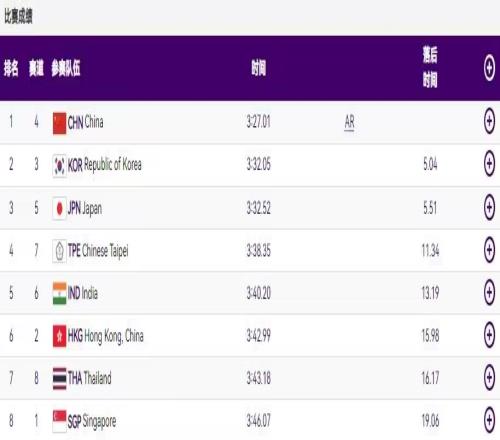The height and width of the screenshot is (440, 500).
Task: Open the CHN China team name
Action: click(85, 122)
